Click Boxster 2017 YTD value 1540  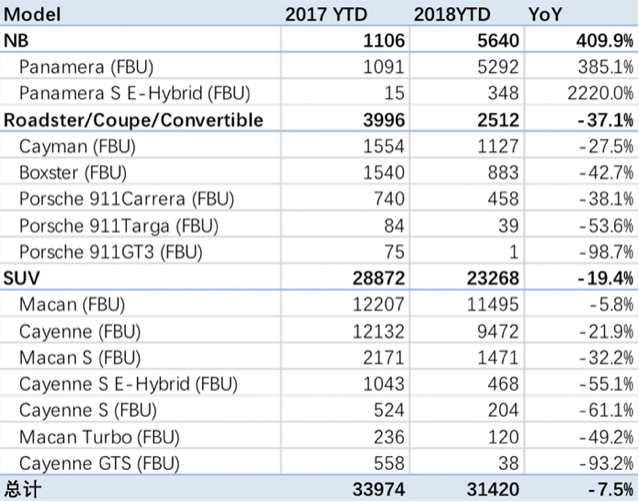tap(384, 172)
